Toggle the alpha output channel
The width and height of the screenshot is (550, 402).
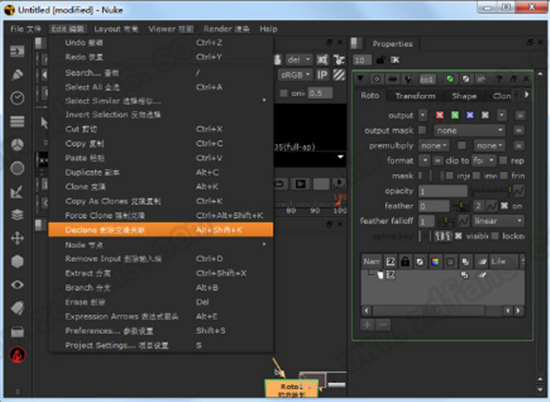pos(485,115)
